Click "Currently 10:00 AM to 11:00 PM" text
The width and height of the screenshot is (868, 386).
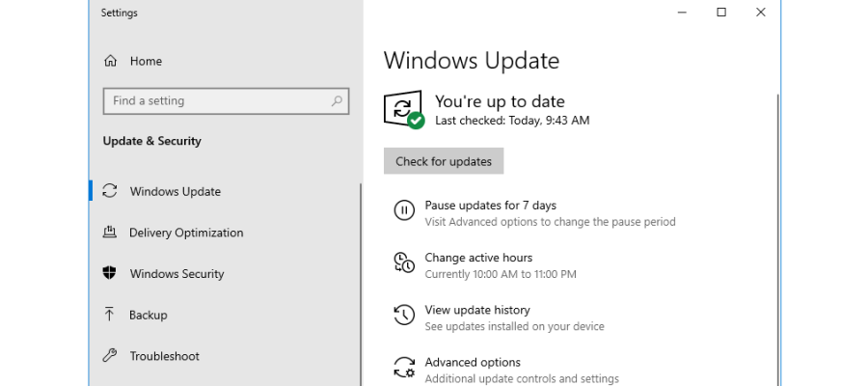coord(501,274)
